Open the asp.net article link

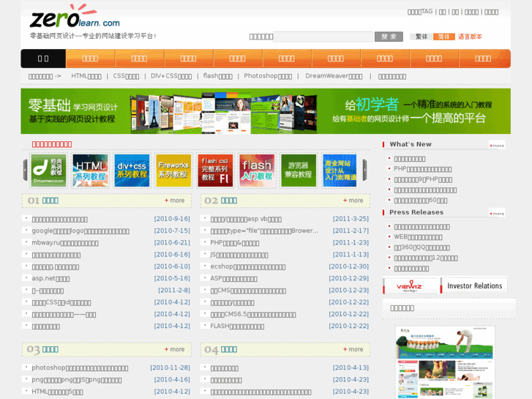pyautogui.click(x=50, y=278)
